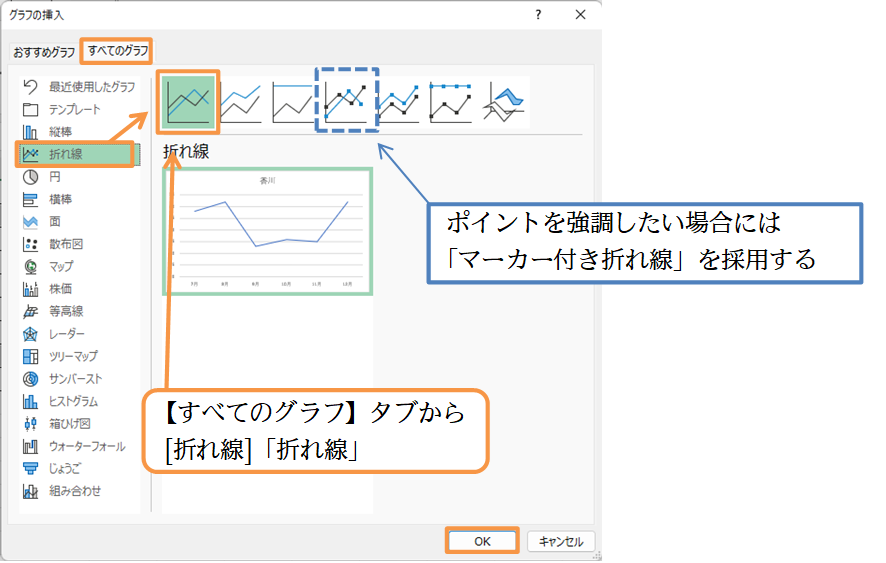This screenshot has width=886, height=563.
Task: Select the 等高線 chart category
Action: (79, 311)
